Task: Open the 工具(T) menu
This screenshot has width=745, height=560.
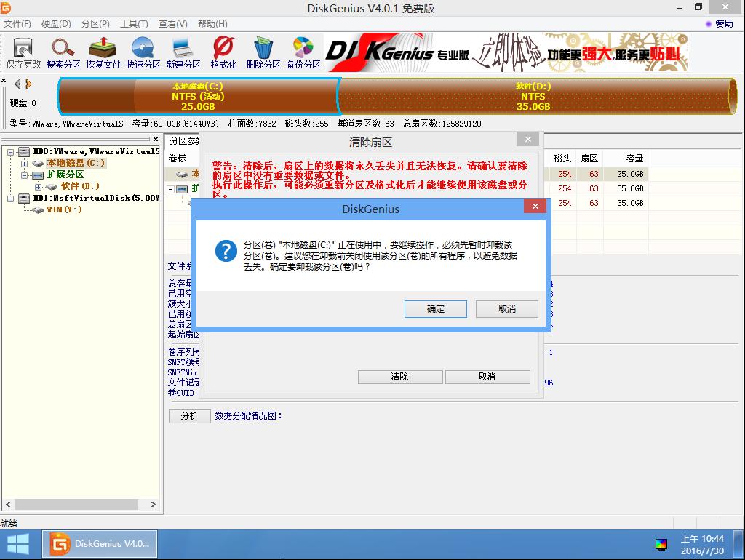Action: pyautogui.click(x=133, y=23)
